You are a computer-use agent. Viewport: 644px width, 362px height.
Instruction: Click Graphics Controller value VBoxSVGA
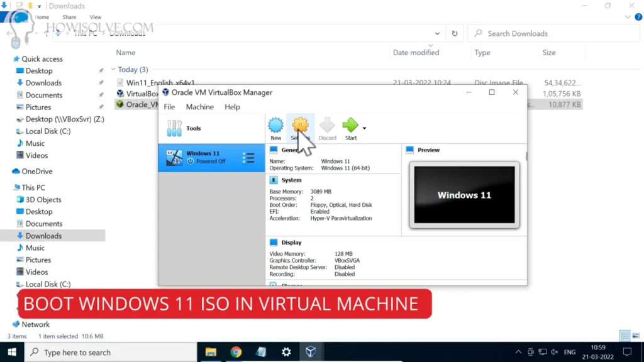click(347, 261)
